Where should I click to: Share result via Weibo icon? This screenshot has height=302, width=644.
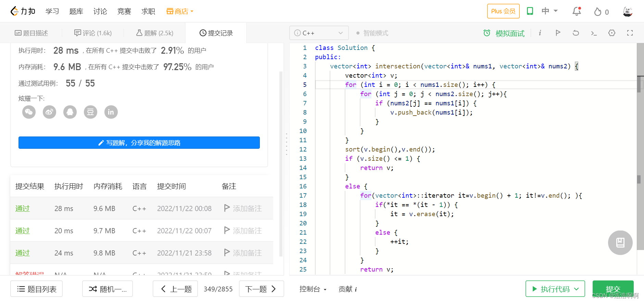(49, 112)
